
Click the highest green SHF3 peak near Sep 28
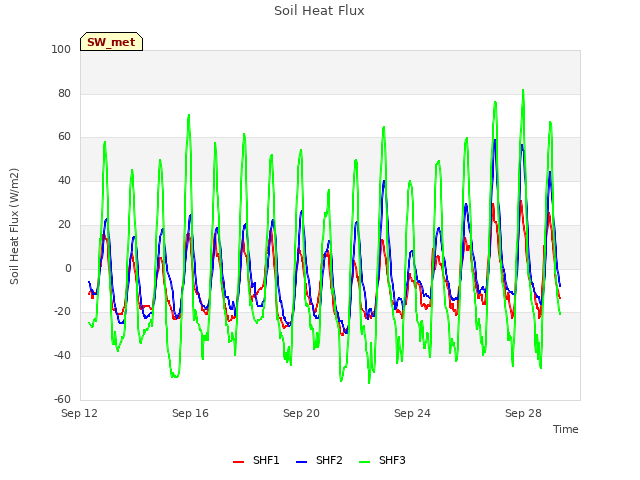(x=523, y=90)
